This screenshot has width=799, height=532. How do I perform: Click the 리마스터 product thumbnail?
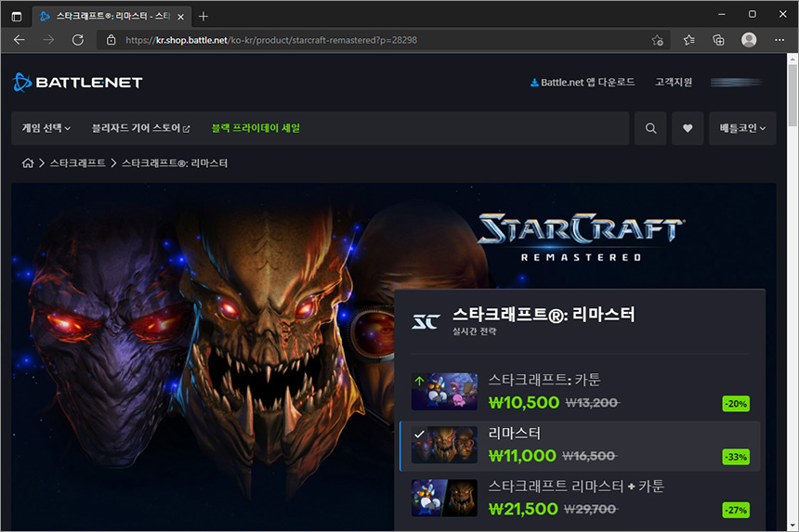444,445
